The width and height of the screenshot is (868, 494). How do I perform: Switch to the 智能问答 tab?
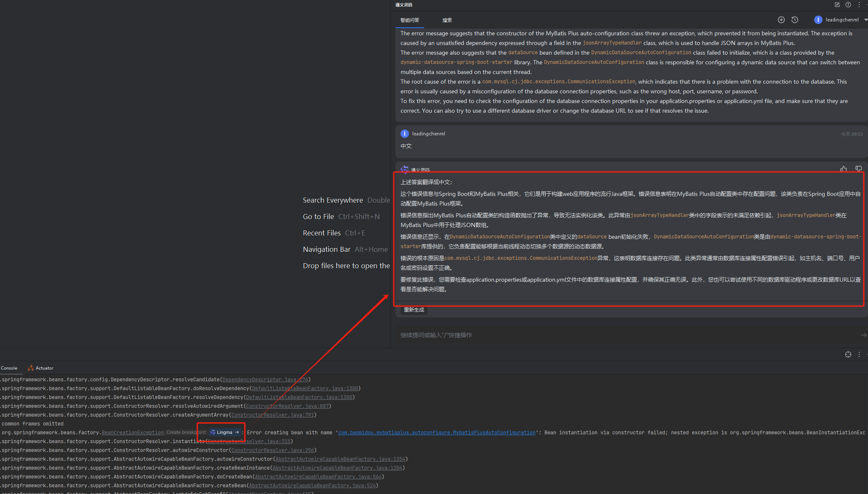click(x=409, y=20)
